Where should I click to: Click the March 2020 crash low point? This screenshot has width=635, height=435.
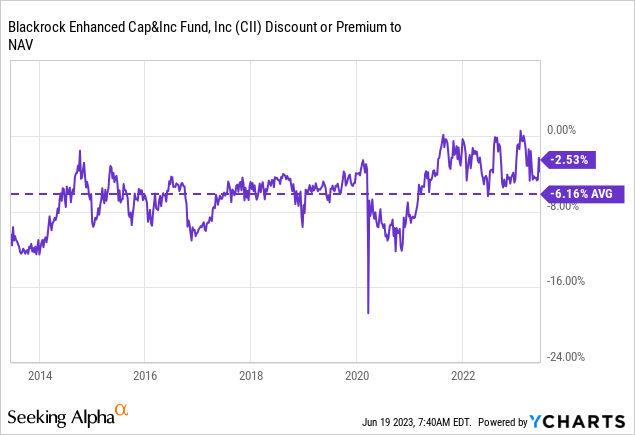(x=368, y=312)
